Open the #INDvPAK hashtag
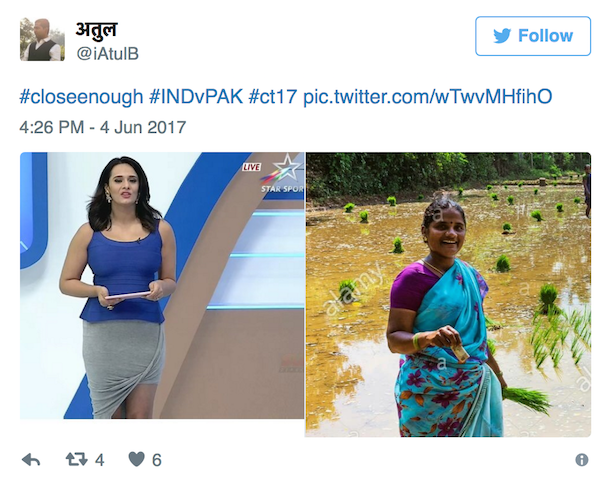Viewport: 600px width, 481px height. (x=196, y=96)
